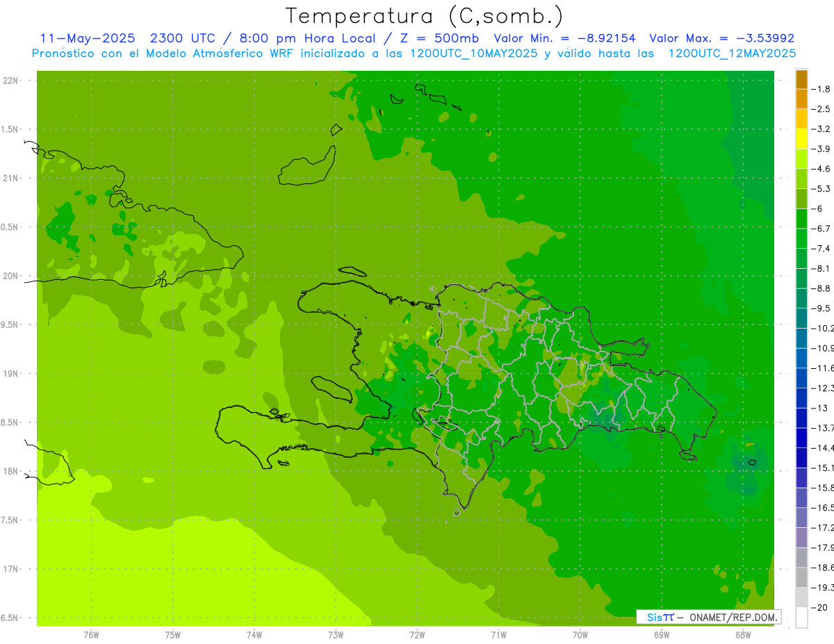
Task: Click the "68W" longitude axis label
Action: (x=742, y=635)
